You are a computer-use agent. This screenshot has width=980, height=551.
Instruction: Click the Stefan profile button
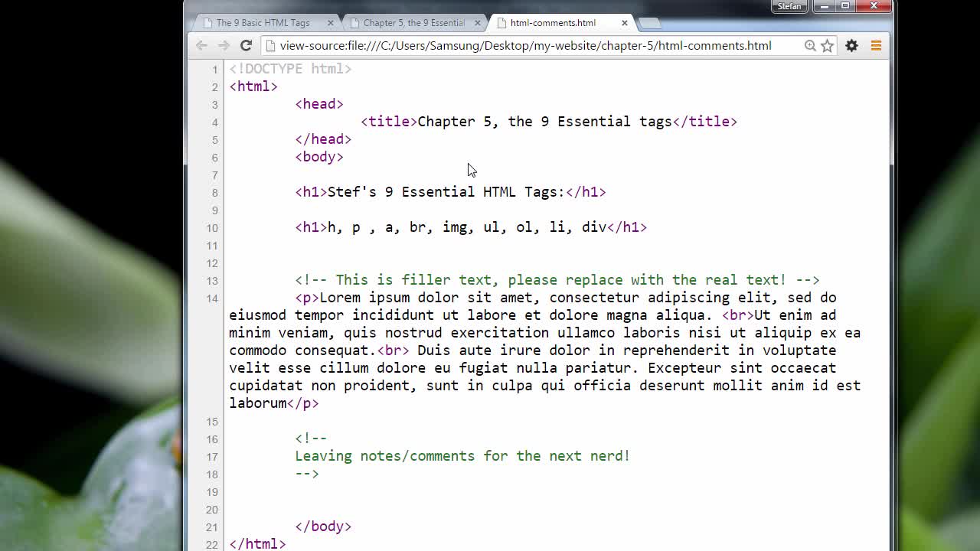coord(789,6)
